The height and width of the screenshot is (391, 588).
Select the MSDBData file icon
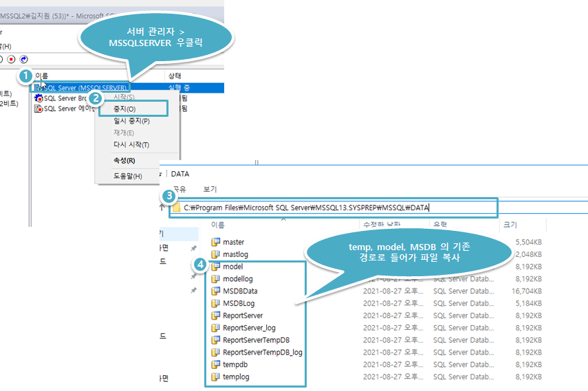[x=216, y=291]
